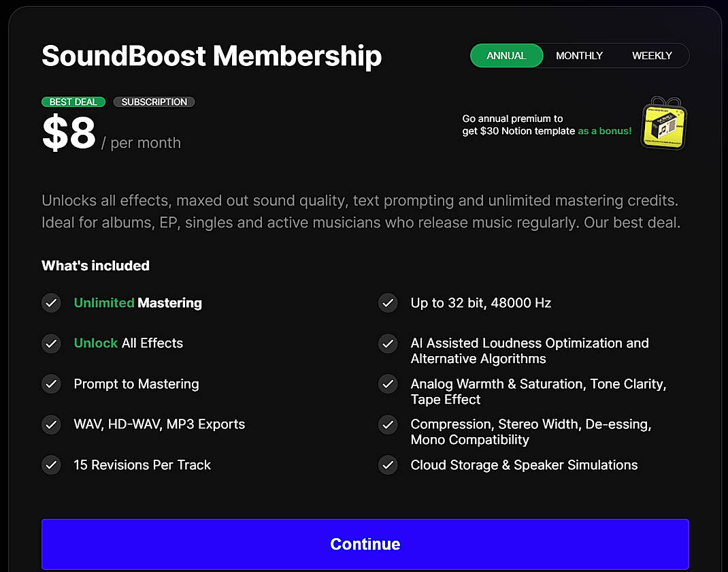Image resolution: width=728 pixels, height=572 pixels.
Task: Click "Cloud Storage & Speaker Simulations" text
Action: click(524, 464)
